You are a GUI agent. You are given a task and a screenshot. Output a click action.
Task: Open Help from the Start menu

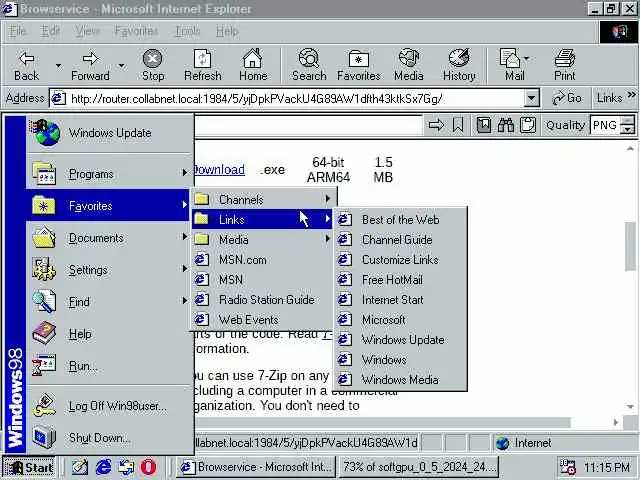coord(109,334)
